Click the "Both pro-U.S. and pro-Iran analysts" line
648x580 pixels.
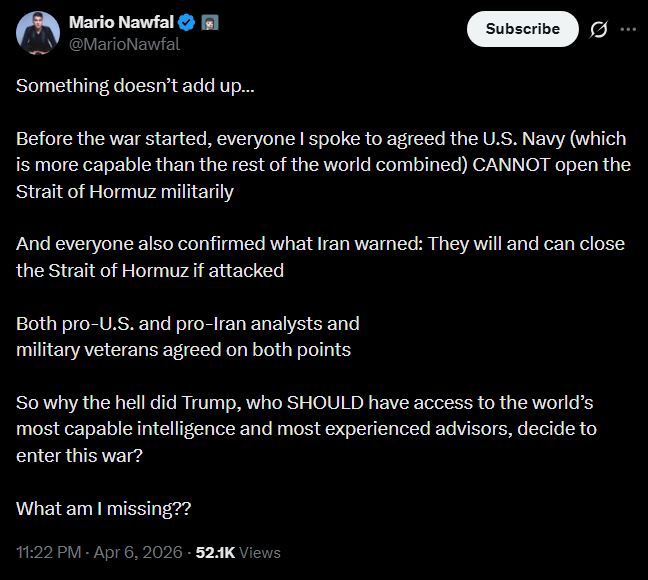pos(187,323)
